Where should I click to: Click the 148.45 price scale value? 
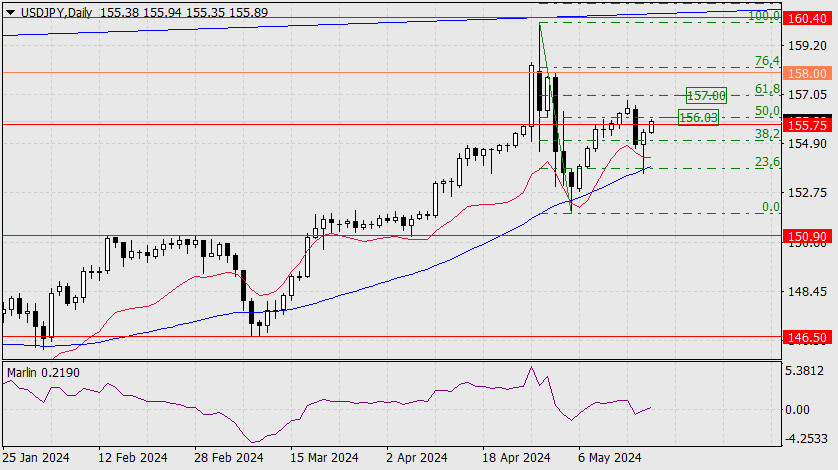coord(807,292)
